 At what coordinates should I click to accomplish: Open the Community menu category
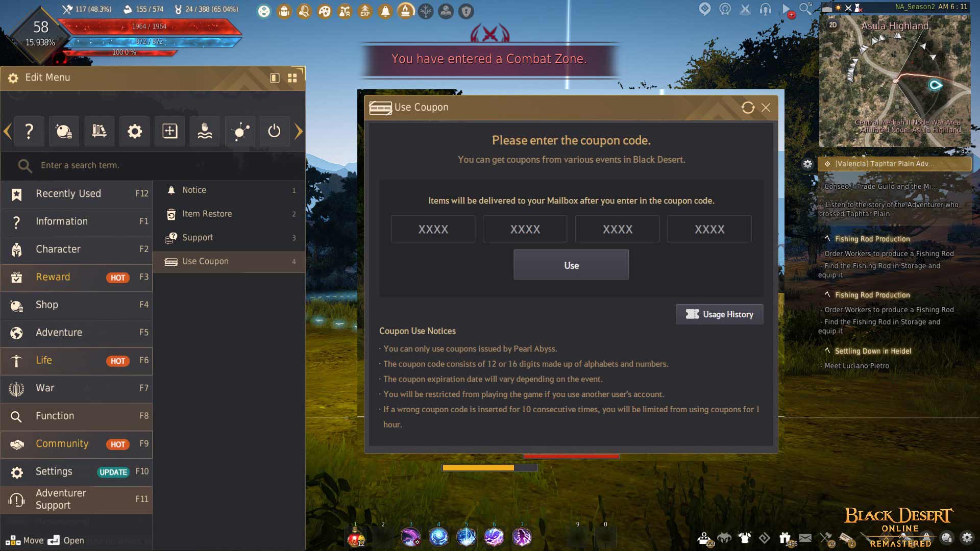[x=77, y=444]
